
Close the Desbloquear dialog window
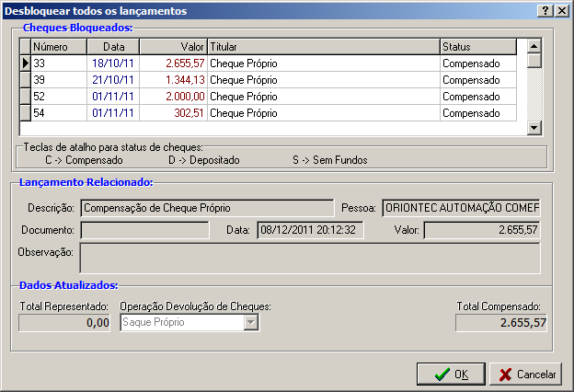pos(561,11)
